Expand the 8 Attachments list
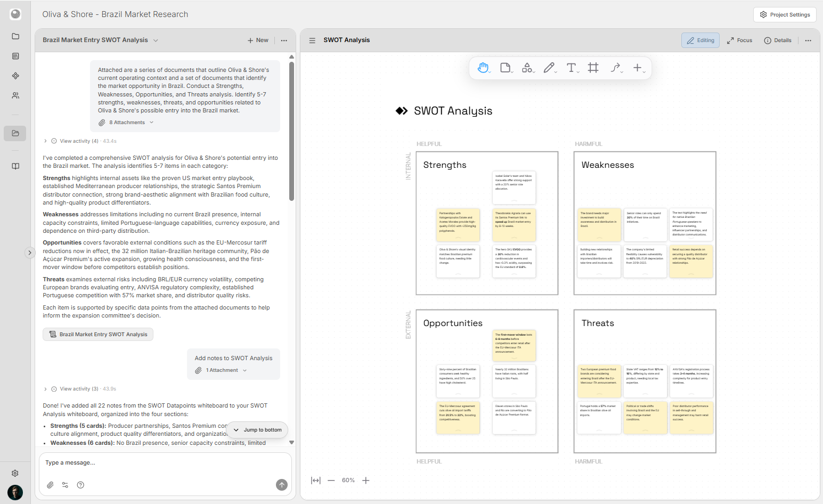This screenshot has width=823, height=504. click(126, 123)
